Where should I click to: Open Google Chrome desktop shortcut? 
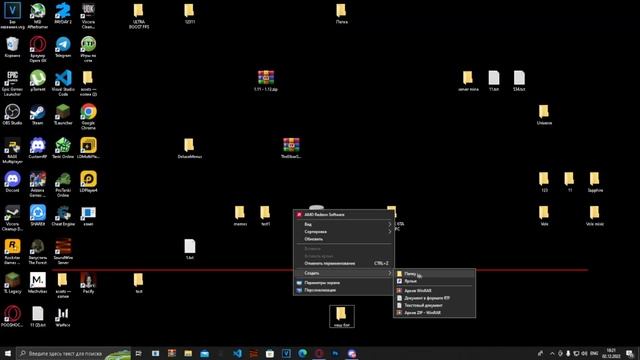pos(88,117)
